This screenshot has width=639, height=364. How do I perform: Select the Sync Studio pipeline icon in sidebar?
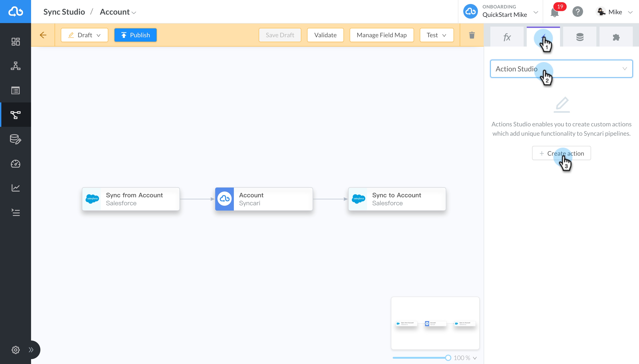pyautogui.click(x=16, y=115)
